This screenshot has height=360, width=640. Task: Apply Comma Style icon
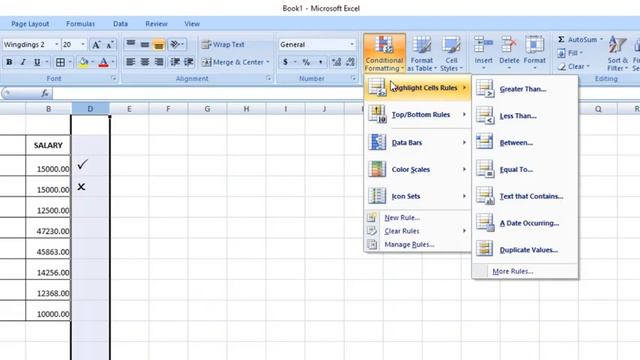[x=320, y=62]
